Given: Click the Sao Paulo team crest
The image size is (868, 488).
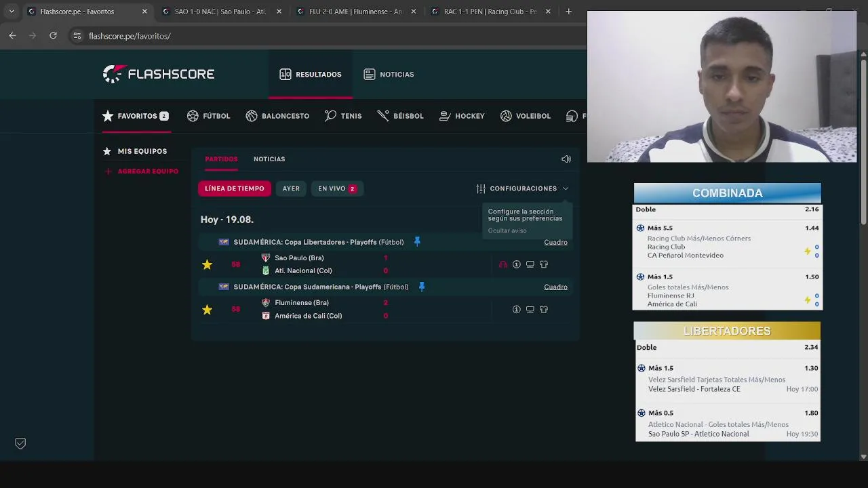Looking at the screenshot, I should 266,258.
